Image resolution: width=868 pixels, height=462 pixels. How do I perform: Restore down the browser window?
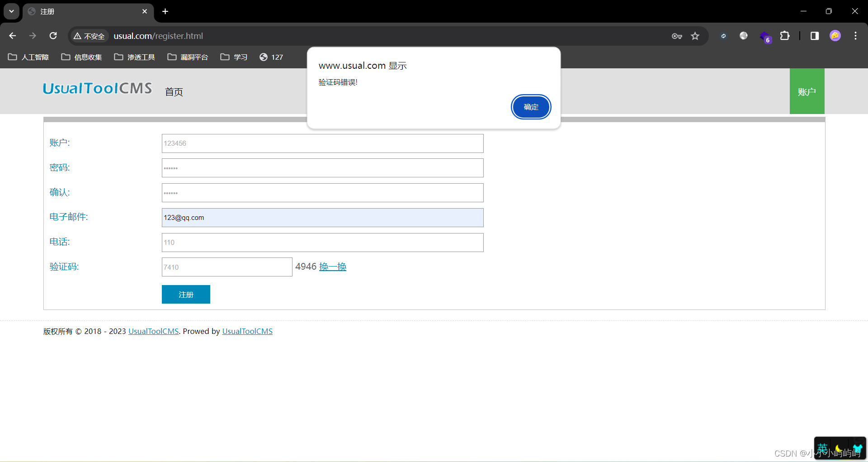[x=829, y=11]
